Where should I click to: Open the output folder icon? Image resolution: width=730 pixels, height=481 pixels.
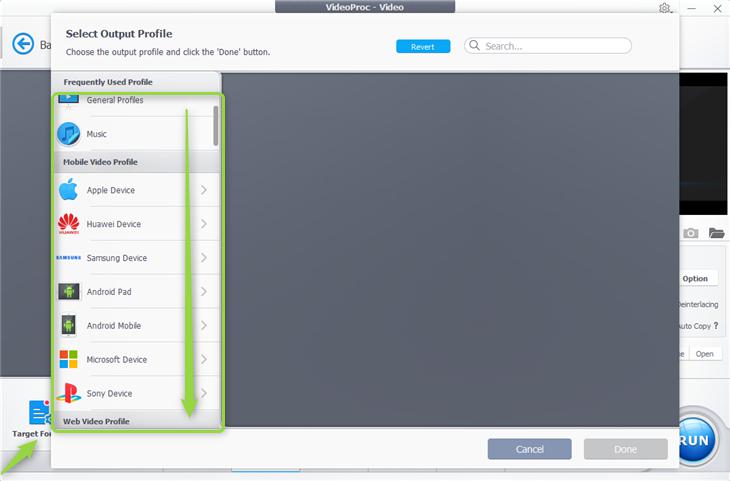click(716, 233)
